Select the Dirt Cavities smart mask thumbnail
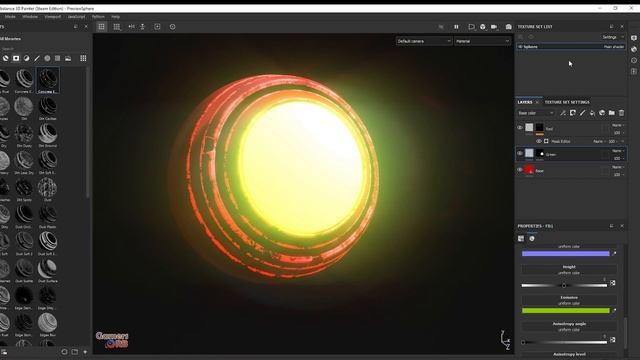Screen dimensions: 640x360 (47, 107)
